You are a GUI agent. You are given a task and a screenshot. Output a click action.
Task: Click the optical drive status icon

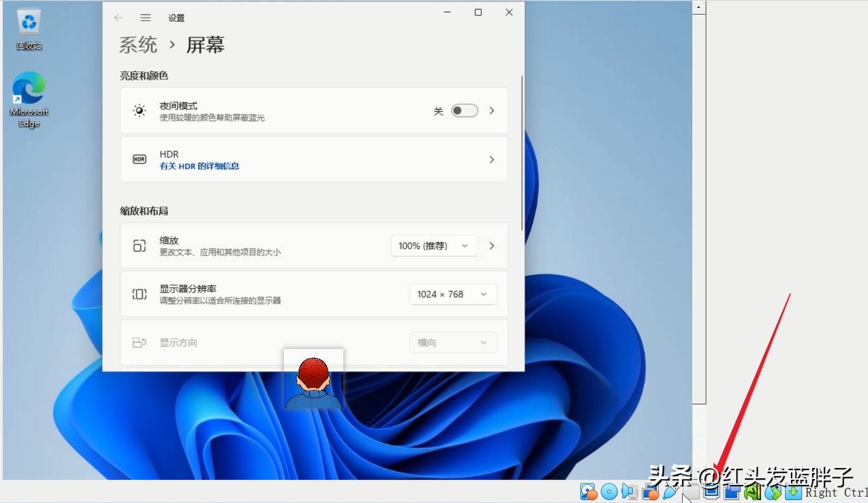coord(608,492)
